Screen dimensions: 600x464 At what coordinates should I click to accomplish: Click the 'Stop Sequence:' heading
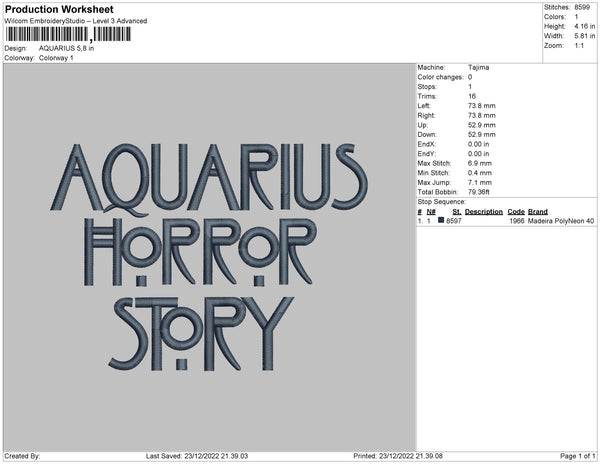(442, 202)
